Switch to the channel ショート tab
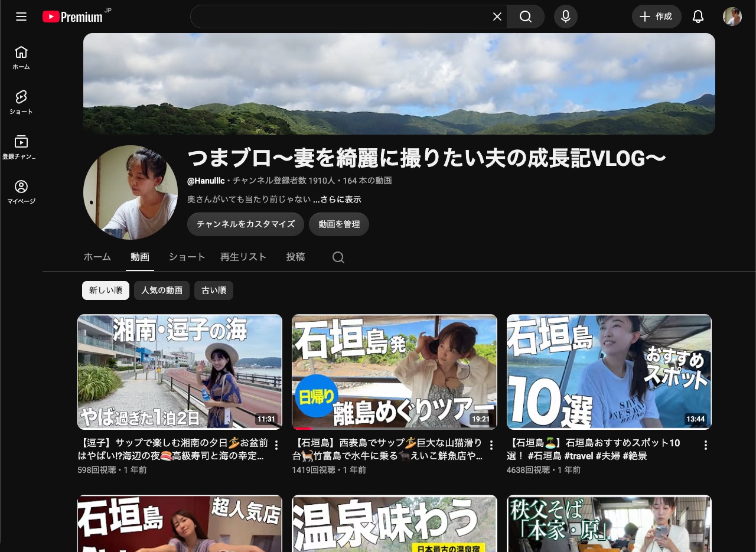The height and width of the screenshot is (552, 756). click(x=187, y=257)
